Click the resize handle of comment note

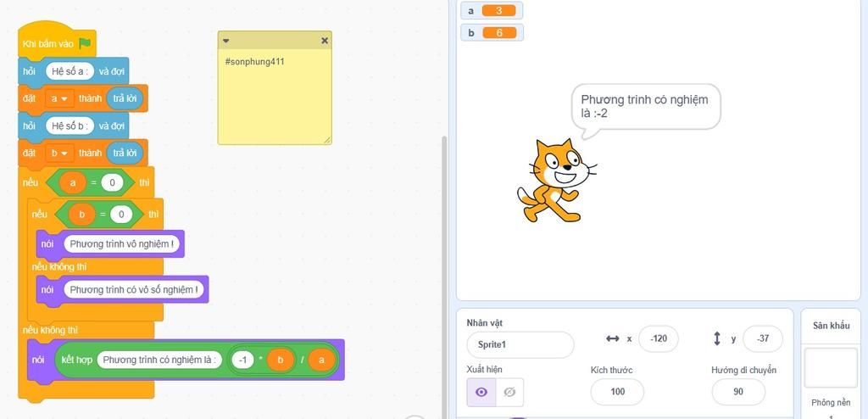326,140
